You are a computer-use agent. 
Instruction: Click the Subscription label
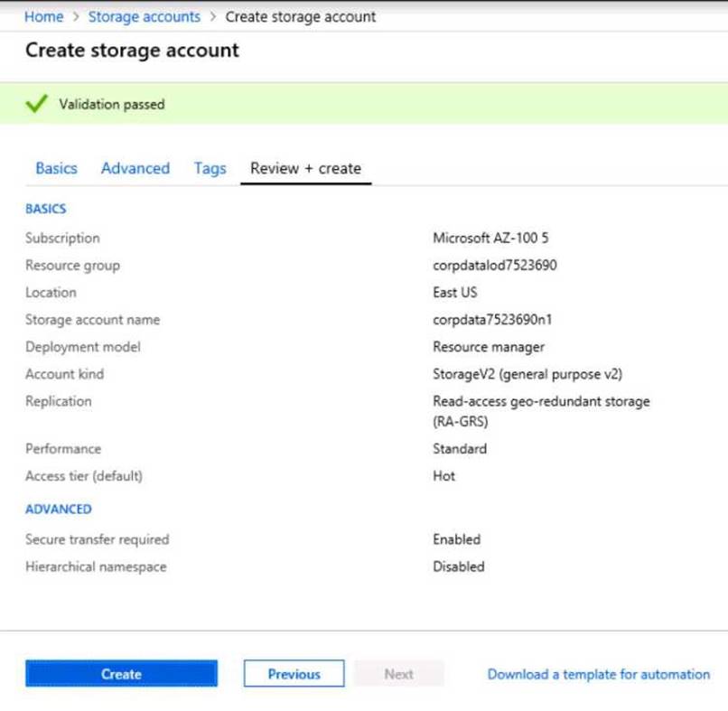point(62,238)
